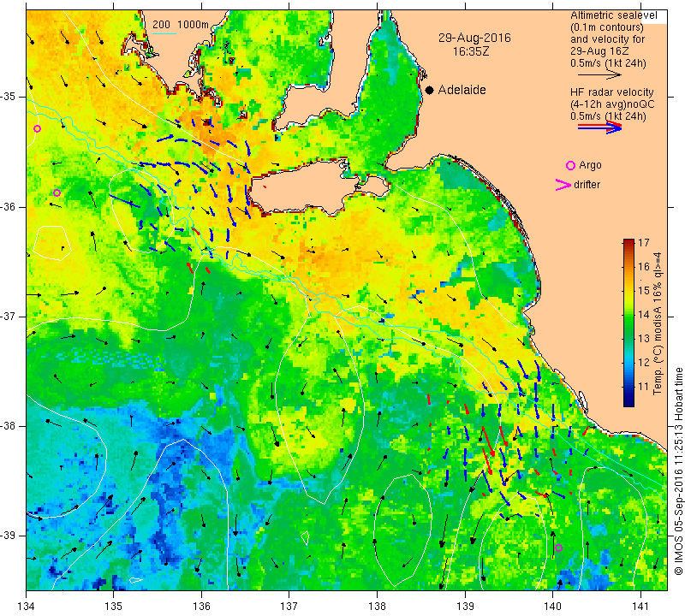Click the 11 label on temperature scale
685x616 pixels.
tap(644, 386)
